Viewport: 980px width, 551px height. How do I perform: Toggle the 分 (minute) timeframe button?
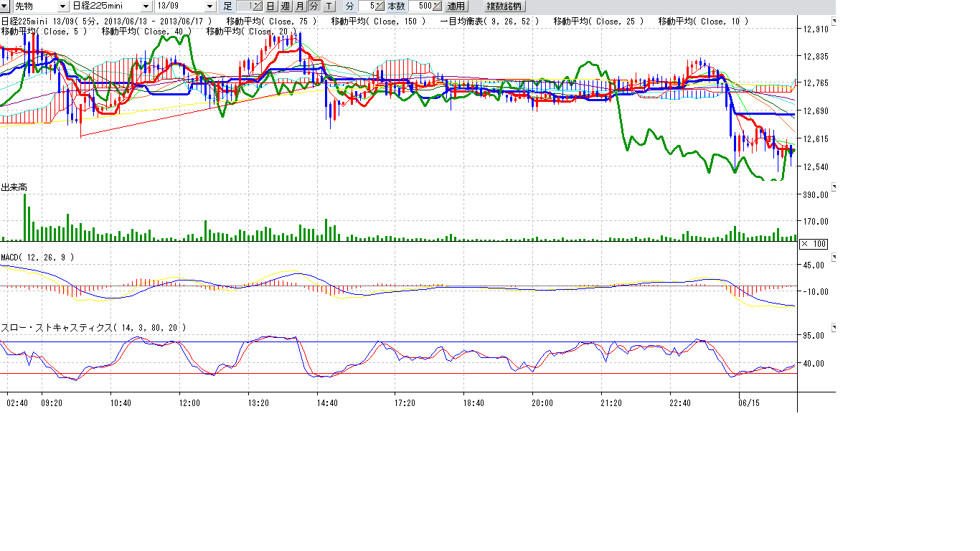click(x=314, y=6)
